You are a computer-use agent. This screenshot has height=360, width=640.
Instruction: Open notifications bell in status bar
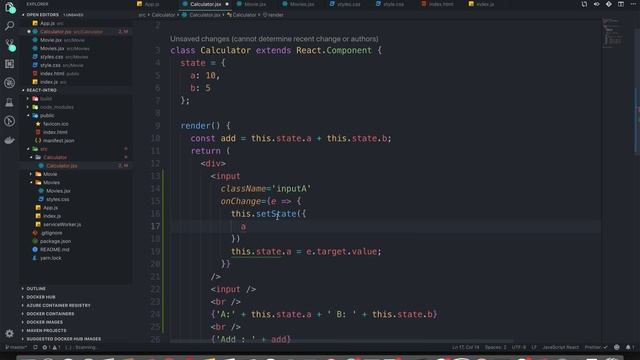[629, 347]
